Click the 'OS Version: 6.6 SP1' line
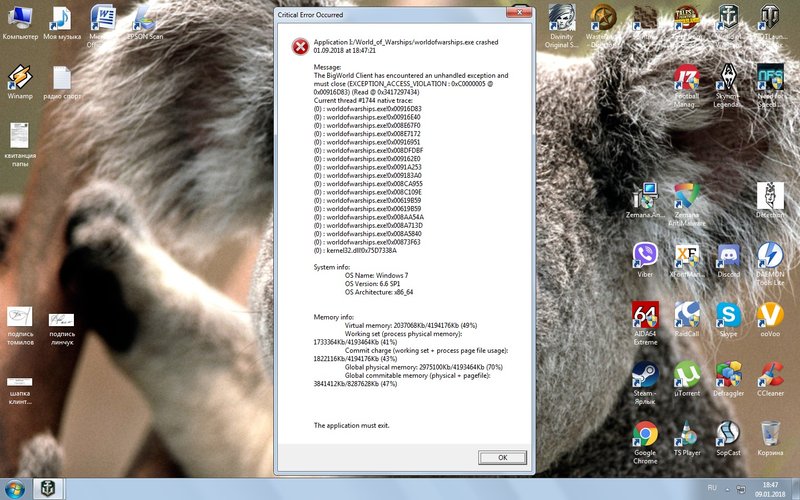This screenshot has width=800, height=500. pyautogui.click(x=372, y=284)
